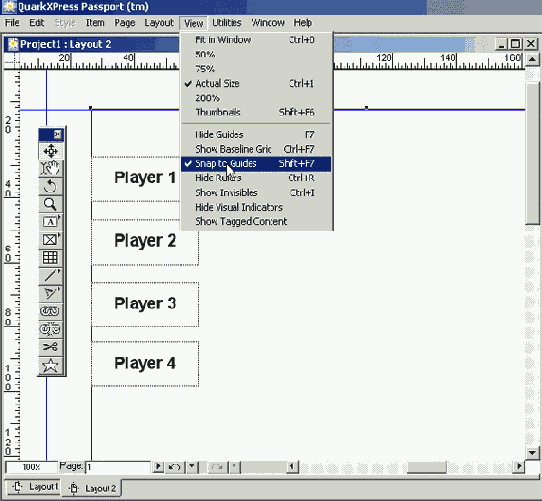
Task: Select the Scissors tool
Action: click(x=50, y=347)
